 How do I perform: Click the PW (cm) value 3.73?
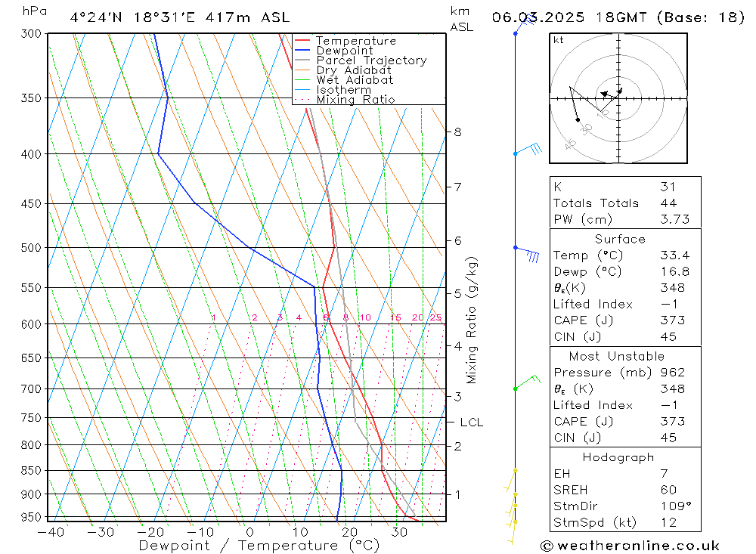coord(675,220)
